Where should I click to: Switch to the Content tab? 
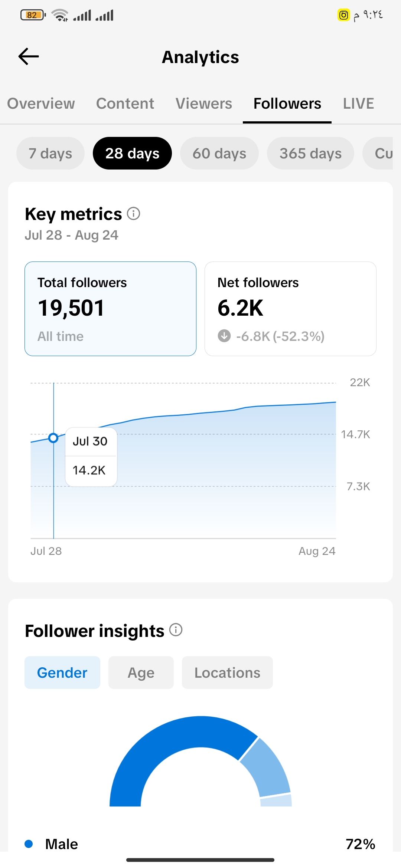[x=125, y=103]
